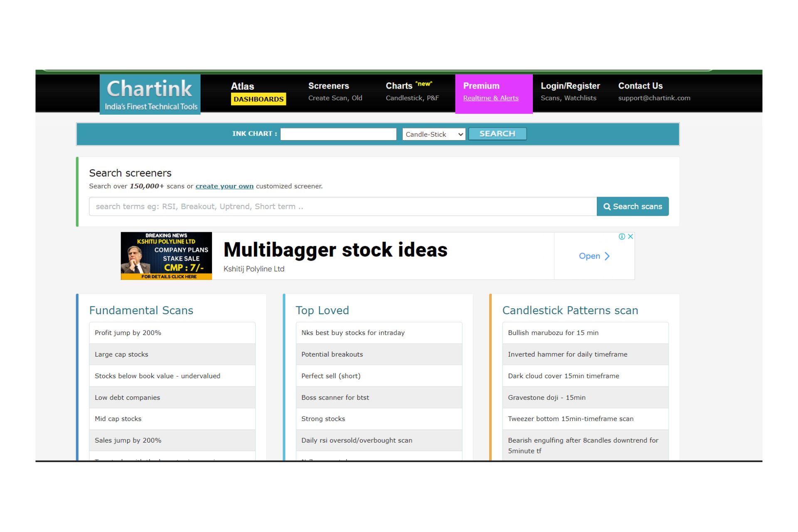Open the create your own screener link
This screenshot has height=532, width=798.
[x=224, y=186]
